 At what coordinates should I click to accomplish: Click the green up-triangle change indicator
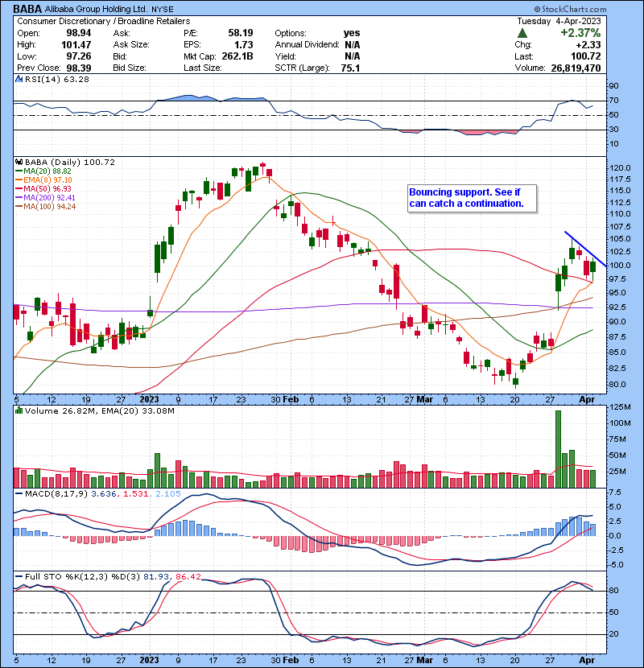pos(522,33)
